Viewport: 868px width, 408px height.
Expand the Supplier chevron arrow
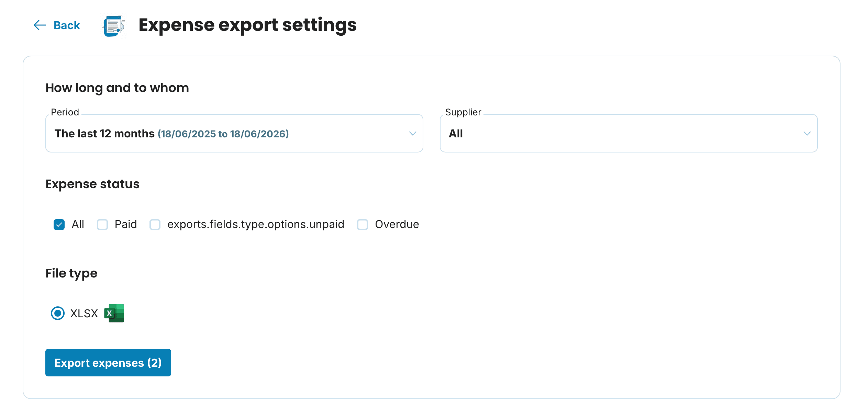coord(807,133)
